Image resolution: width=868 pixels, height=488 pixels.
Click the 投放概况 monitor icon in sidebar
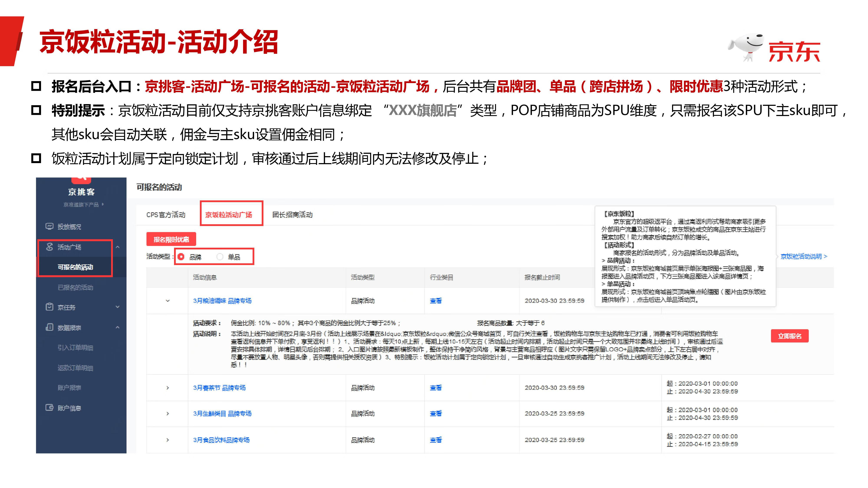point(49,227)
